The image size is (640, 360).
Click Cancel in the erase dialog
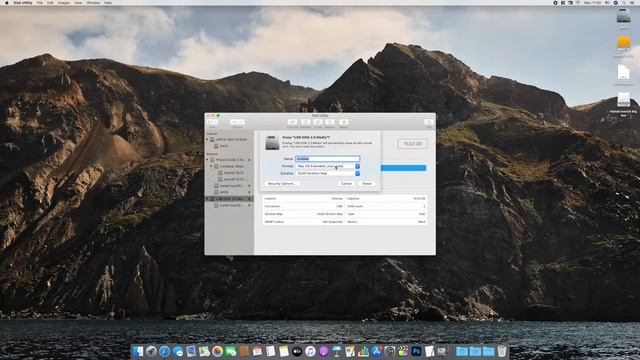(346, 184)
